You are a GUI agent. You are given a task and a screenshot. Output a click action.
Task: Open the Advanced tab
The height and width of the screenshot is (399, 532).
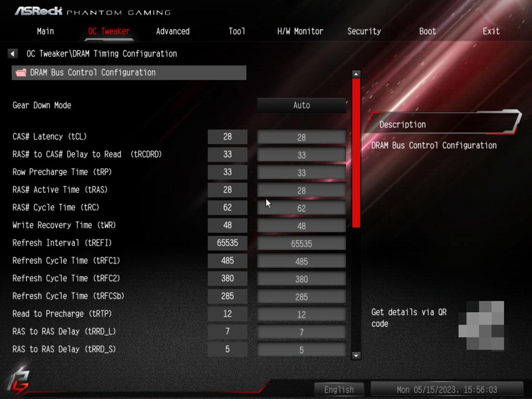(x=173, y=31)
